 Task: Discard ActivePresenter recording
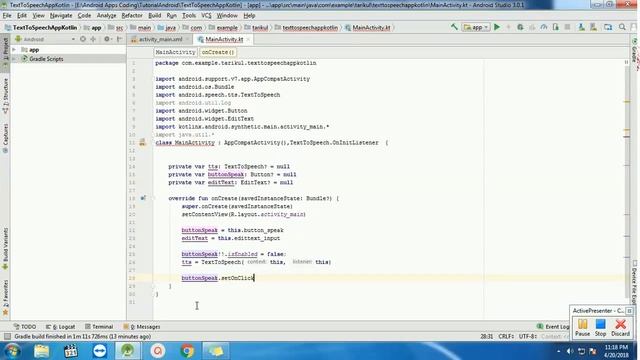[620, 327]
